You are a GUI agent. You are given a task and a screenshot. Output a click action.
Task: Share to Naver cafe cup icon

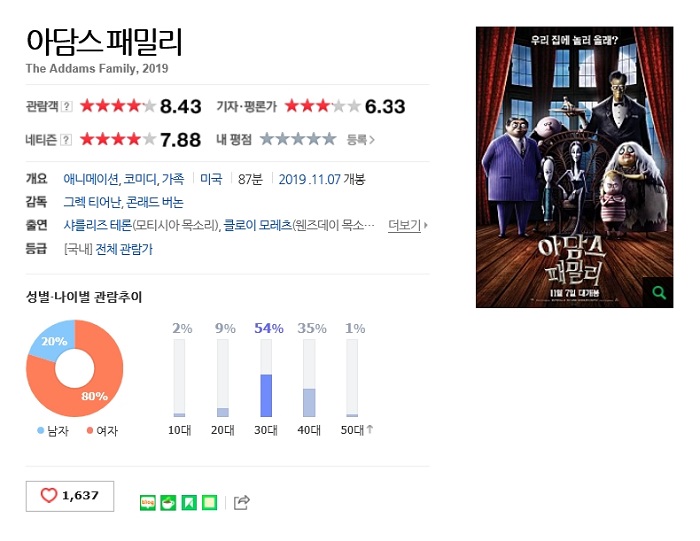click(x=168, y=503)
